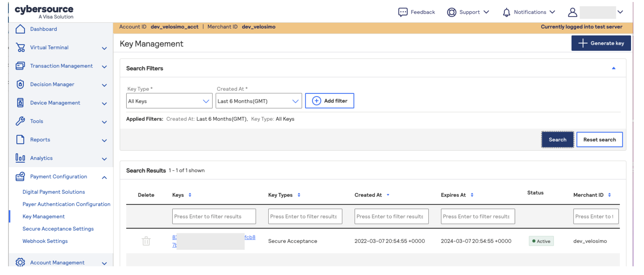Click the Reports document icon

(20, 140)
